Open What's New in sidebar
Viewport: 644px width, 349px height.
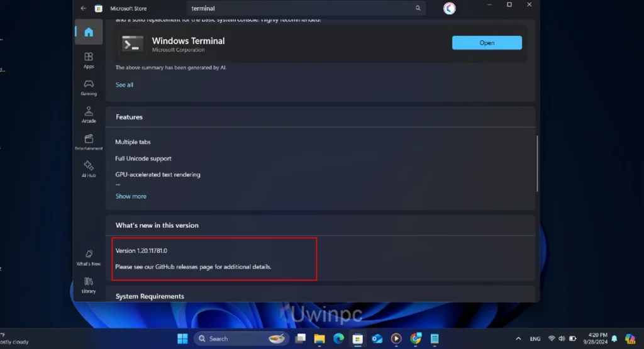pyautogui.click(x=89, y=257)
